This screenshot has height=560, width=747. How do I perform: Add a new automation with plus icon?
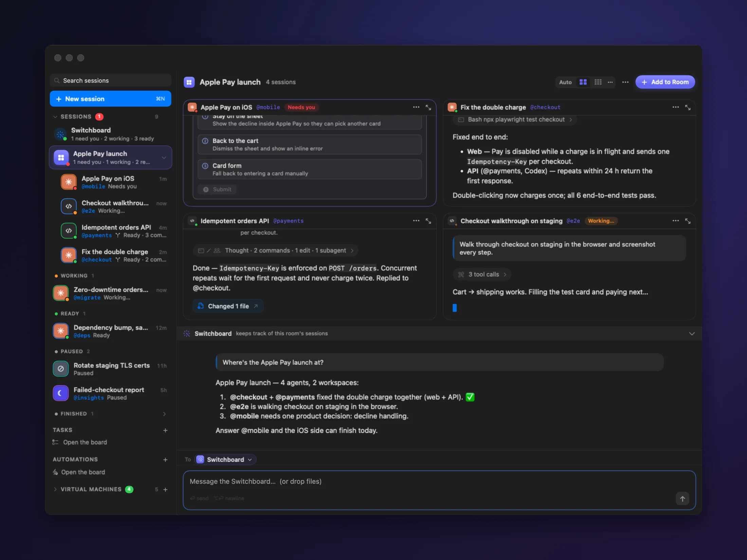[165, 459]
